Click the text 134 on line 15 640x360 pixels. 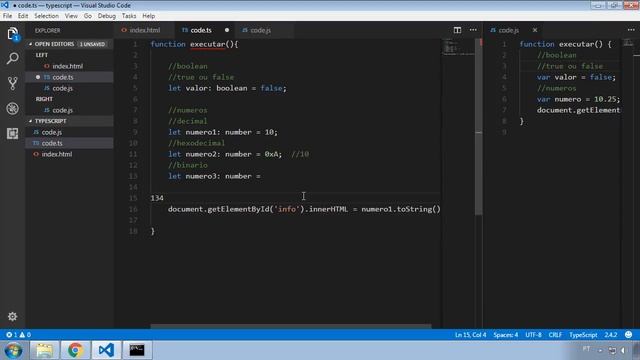coord(157,198)
